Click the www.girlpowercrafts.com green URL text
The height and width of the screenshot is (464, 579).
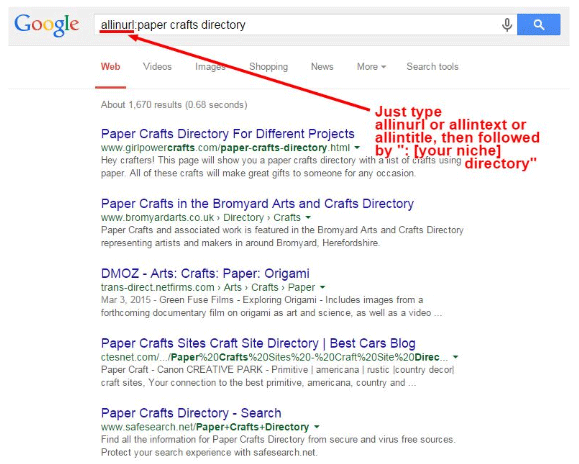[225, 148]
